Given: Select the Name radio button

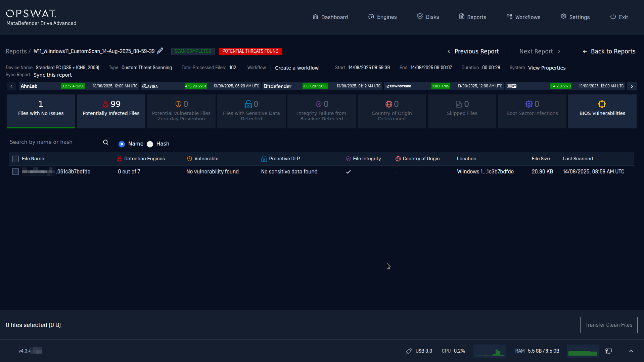Looking at the screenshot, I should tap(122, 144).
